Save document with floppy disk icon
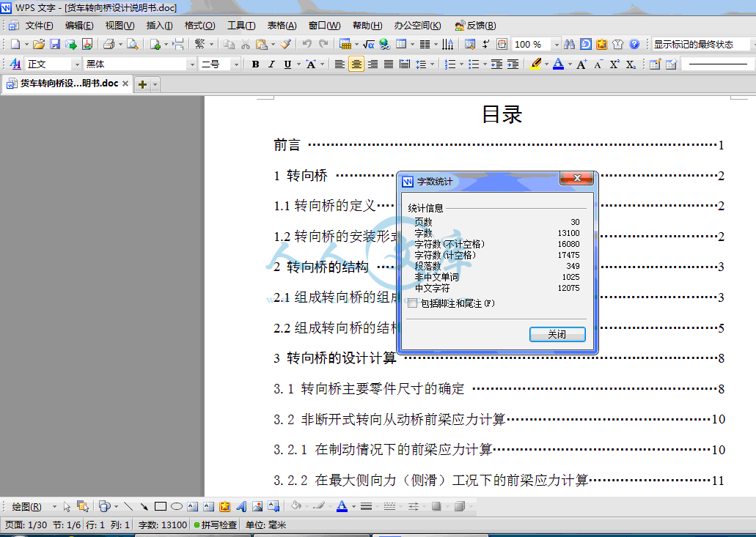 pos(55,44)
